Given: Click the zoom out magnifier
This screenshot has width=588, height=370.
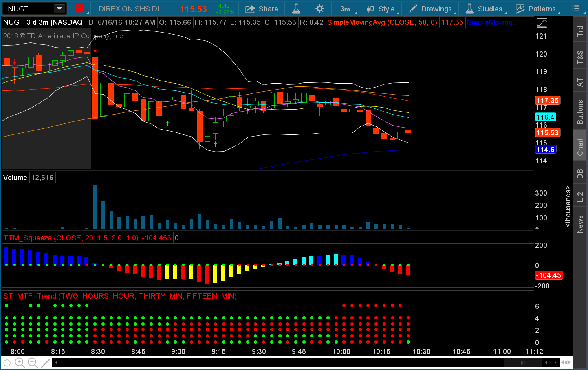Looking at the screenshot, I should coord(33,362).
